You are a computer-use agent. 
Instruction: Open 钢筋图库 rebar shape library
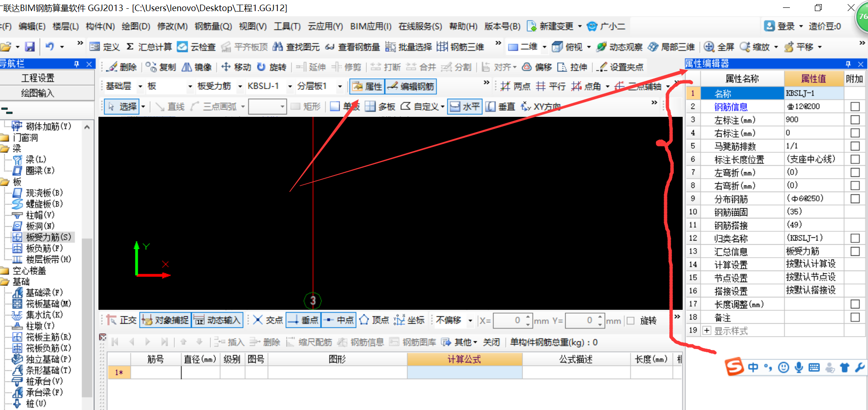click(x=413, y=342)
